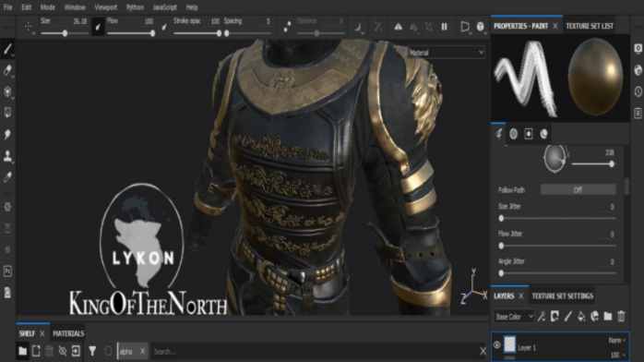This screenshot has width=644, height=362.
Task: Select the Material picker eyedropper
Action: point(7,177)
